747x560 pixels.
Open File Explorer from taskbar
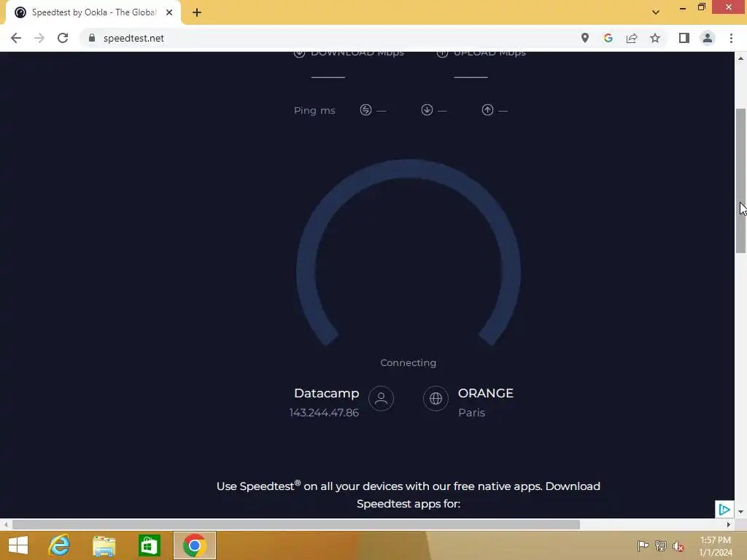(x=104, y=545)
